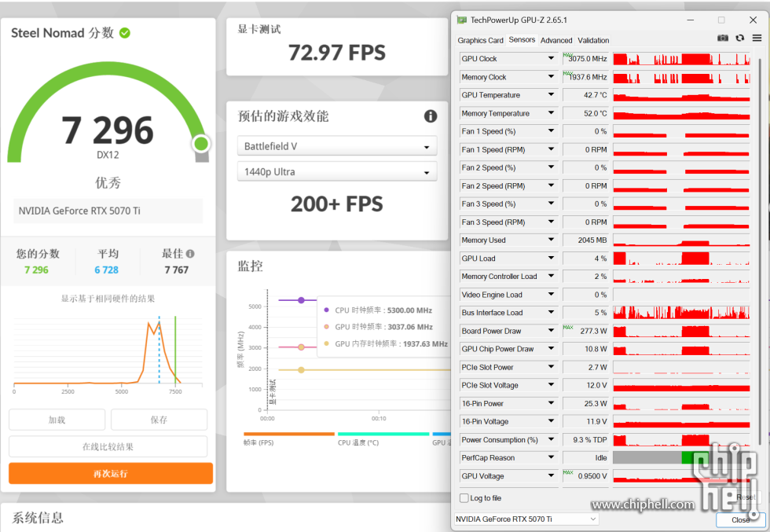
Task: Switch to the Sensors tab
Action: pos(522,39)
